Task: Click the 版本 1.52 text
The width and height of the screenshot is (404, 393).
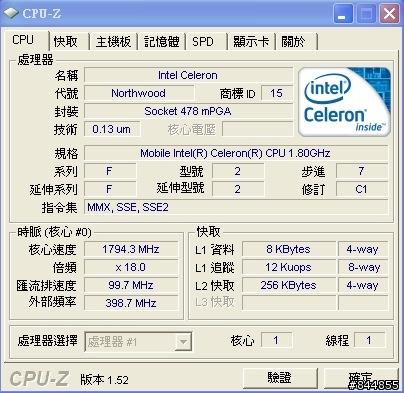Action: click(x=104, y=380)
